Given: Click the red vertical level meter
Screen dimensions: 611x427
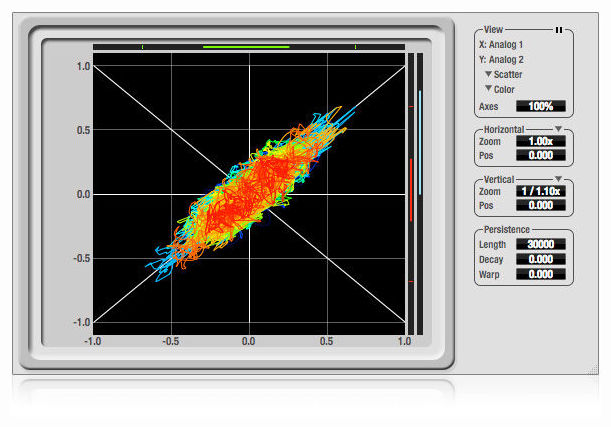Looking at the screenshot, I should (411, 190).
